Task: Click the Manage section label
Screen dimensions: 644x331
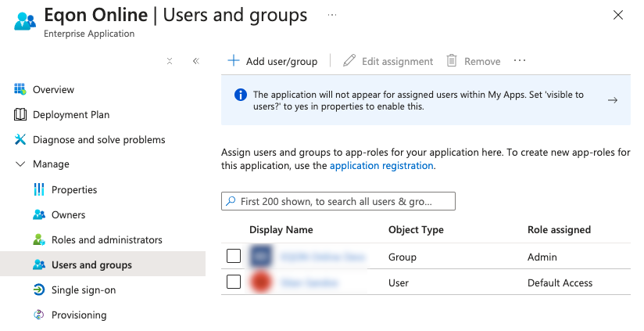Action: tap(51, 164)
